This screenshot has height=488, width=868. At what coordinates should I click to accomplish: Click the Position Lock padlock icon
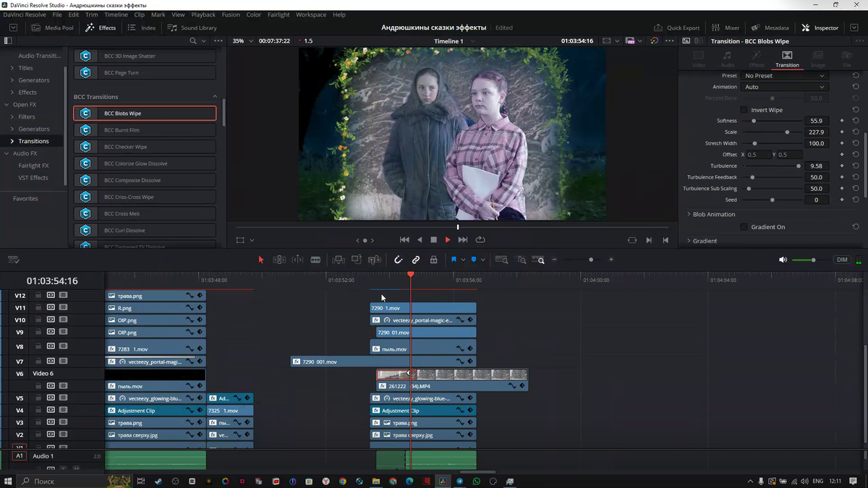[433, 260]
